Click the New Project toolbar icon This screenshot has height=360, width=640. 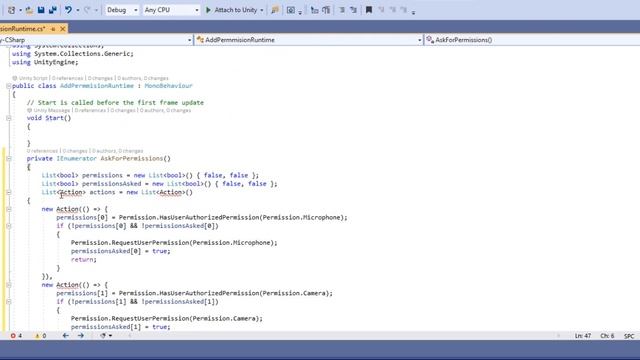tap(12, 10)
